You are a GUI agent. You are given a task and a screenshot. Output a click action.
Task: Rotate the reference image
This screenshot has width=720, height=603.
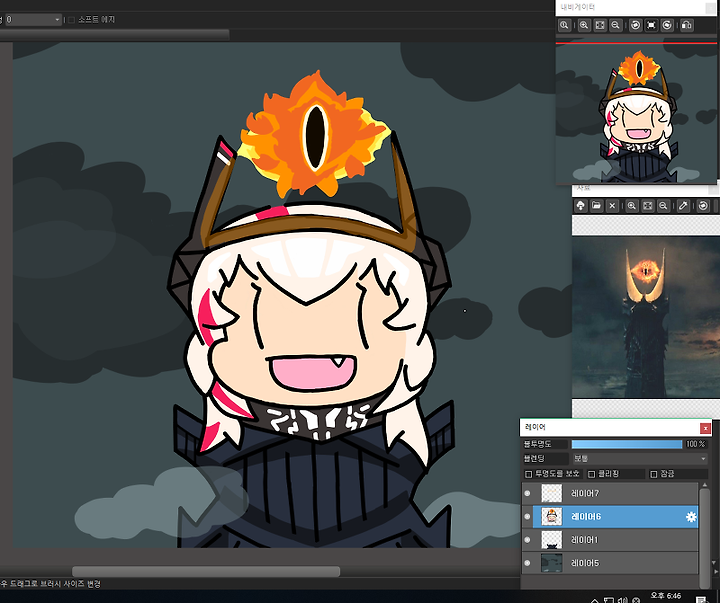703,206
